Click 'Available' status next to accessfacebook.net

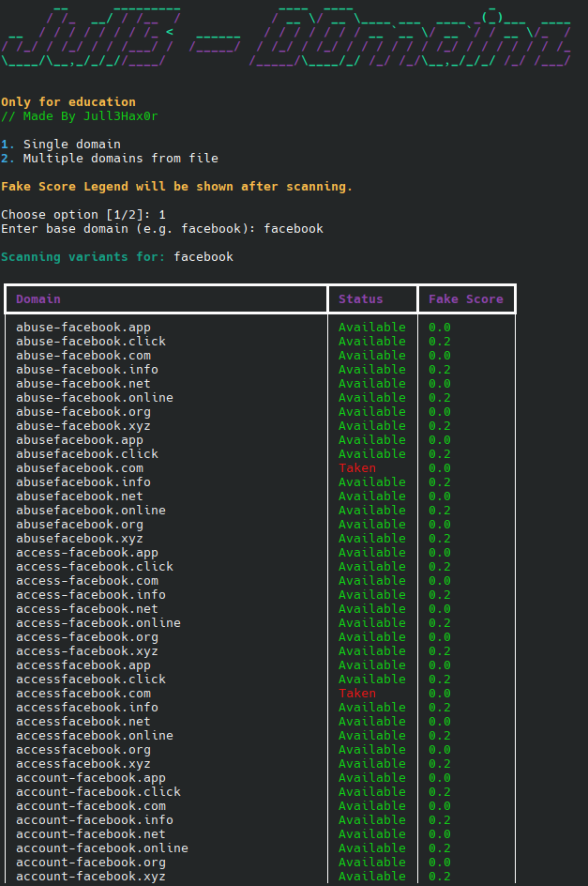coord(372,722)
